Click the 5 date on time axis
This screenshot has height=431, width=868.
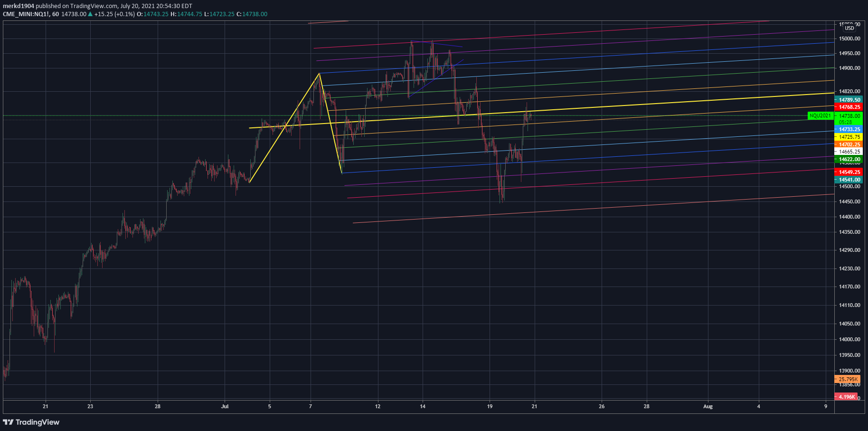click(270, 406)
